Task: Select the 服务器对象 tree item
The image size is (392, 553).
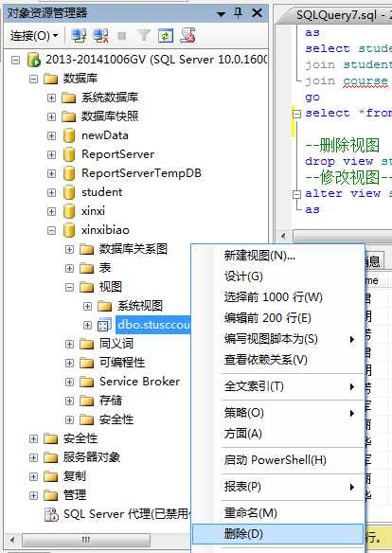Action: (92, 457)
